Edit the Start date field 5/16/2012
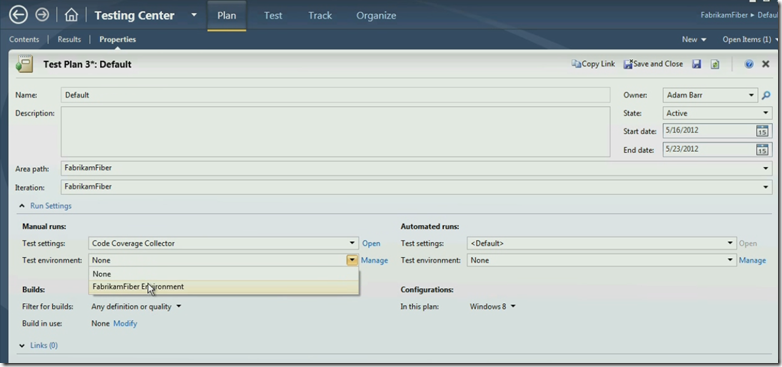 (708, 131)
